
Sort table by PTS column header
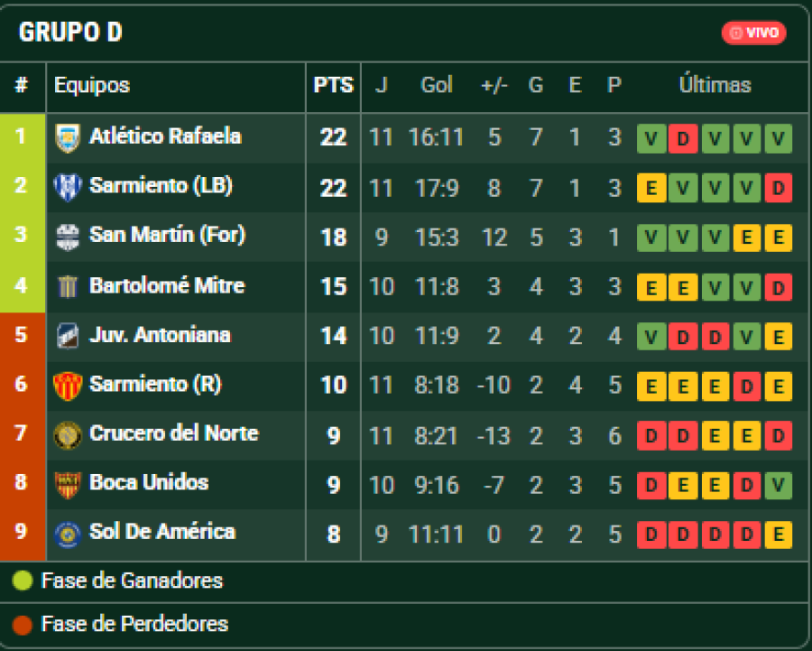click(x=333, y=86)
